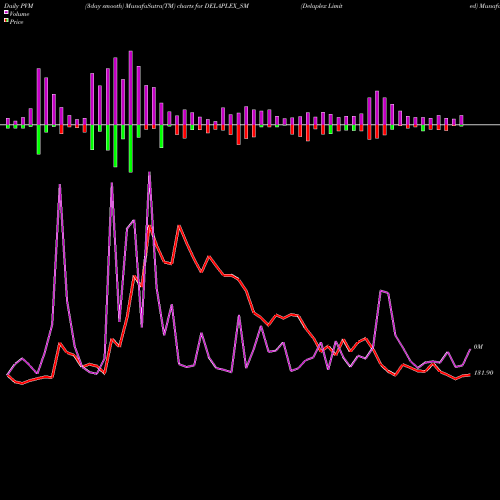Select the 'Volume' legend label
The width and height of the screenshot is (500, 500).
pyautogui.click(x=19, y=14)
